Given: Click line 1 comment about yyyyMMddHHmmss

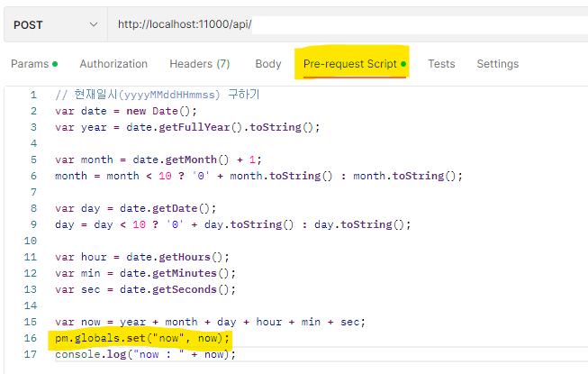Looking at the screenshot, I should tap(157, 95).
